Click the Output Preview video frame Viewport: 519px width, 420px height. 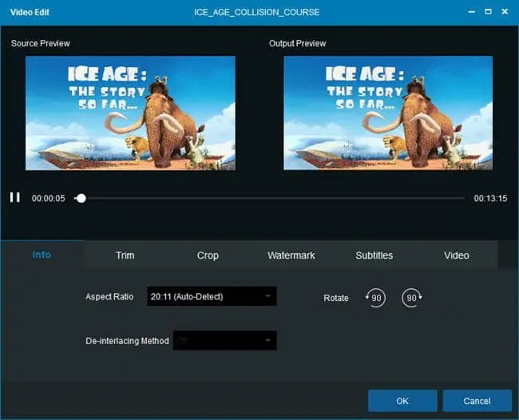[x=389, y=113]
